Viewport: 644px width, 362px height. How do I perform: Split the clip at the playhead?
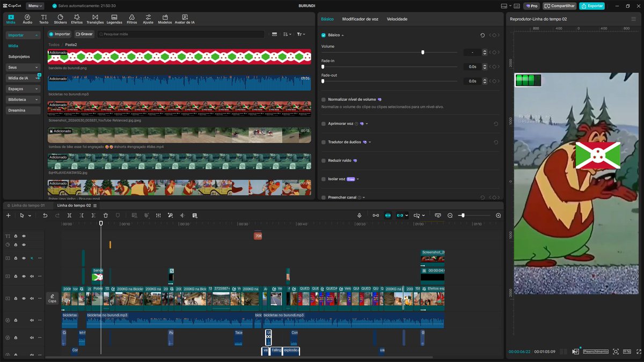(x=69, y=215)
